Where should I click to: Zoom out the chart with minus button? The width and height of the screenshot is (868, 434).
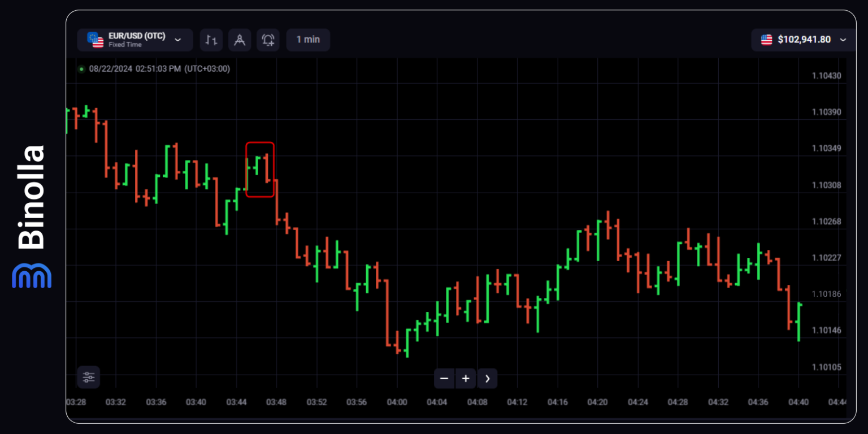pyautogui.click(x=444, y=378)
